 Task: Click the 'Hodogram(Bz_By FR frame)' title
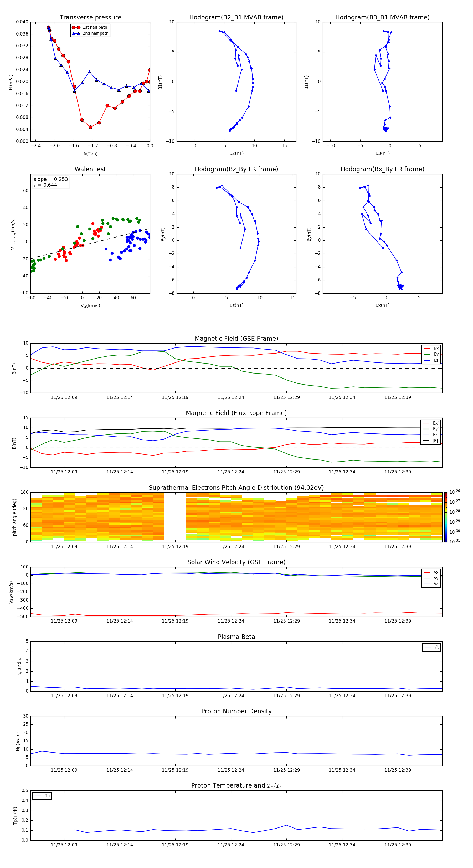236,169
